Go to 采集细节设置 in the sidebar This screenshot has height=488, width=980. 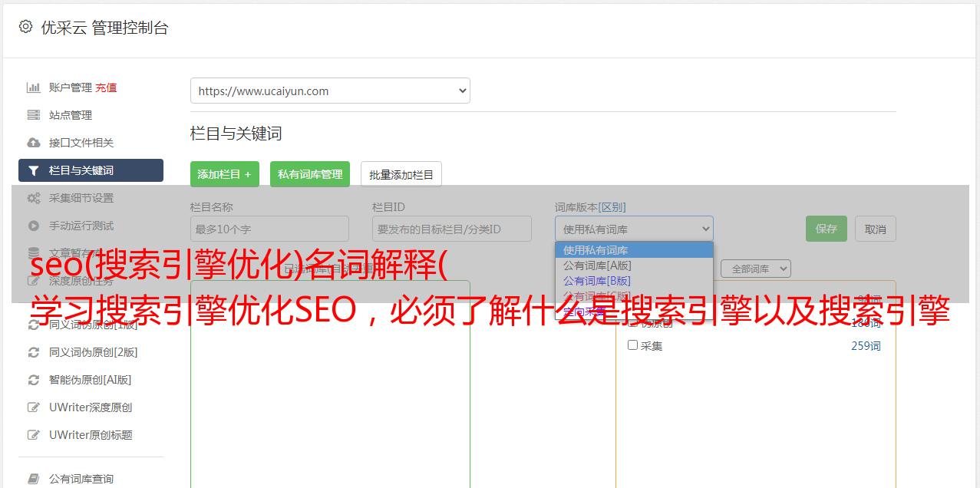coord(81,198)
